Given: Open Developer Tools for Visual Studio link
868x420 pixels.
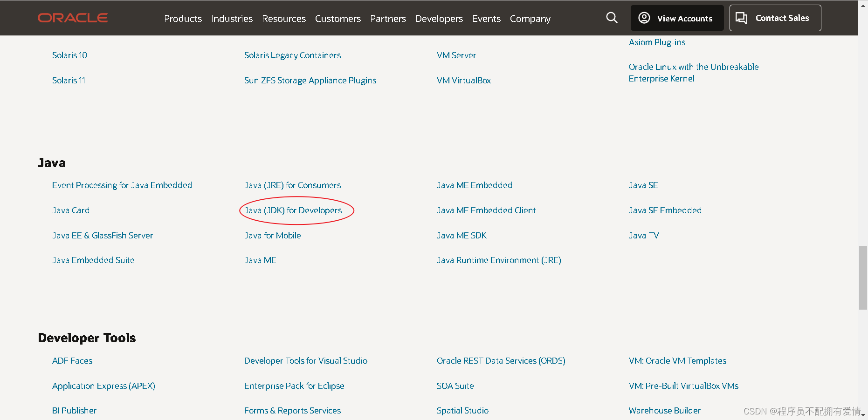Looking at the screenshot, I should (306, 361).
